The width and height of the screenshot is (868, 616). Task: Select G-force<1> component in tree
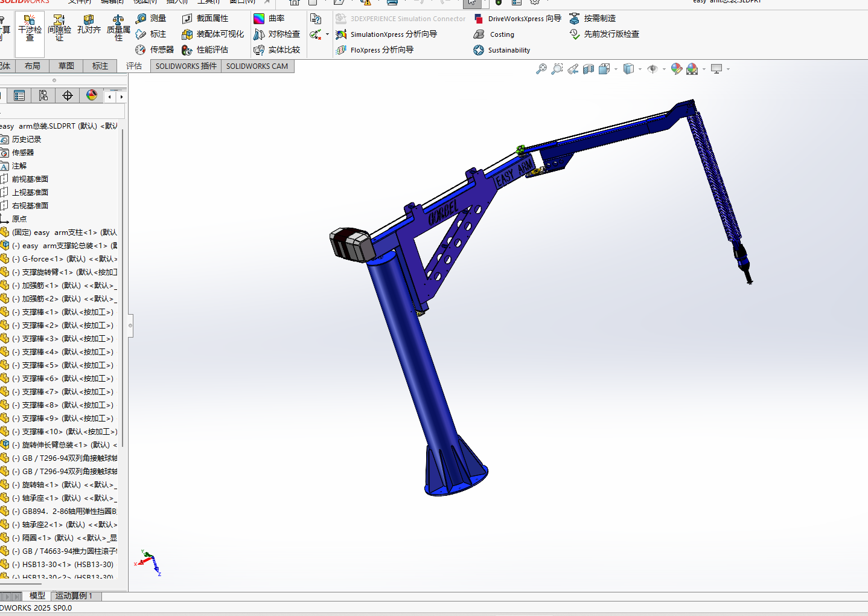[60, 258]
